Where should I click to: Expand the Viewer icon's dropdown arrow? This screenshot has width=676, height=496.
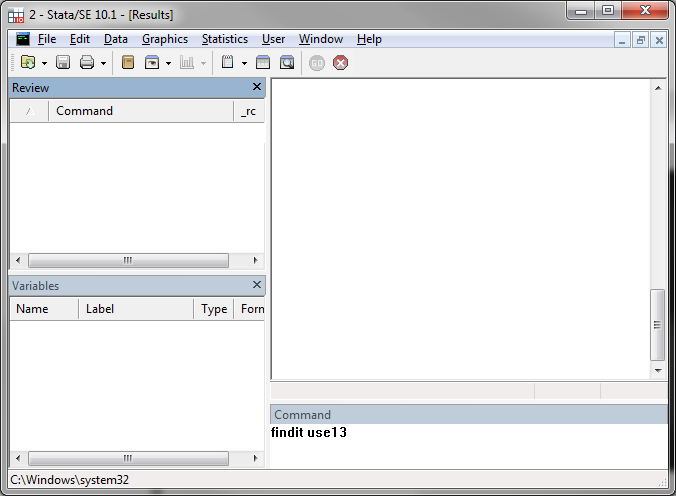click(169, 63)
